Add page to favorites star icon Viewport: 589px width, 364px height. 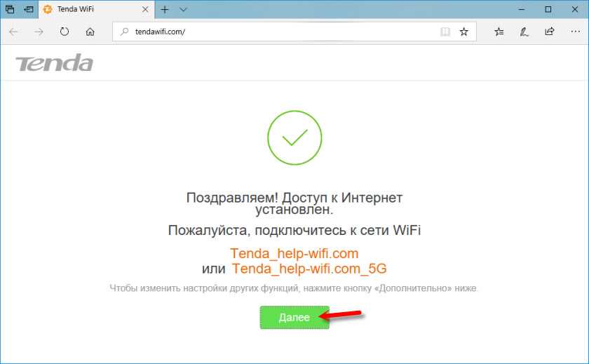pyautogui.click(x=464, y=32)
